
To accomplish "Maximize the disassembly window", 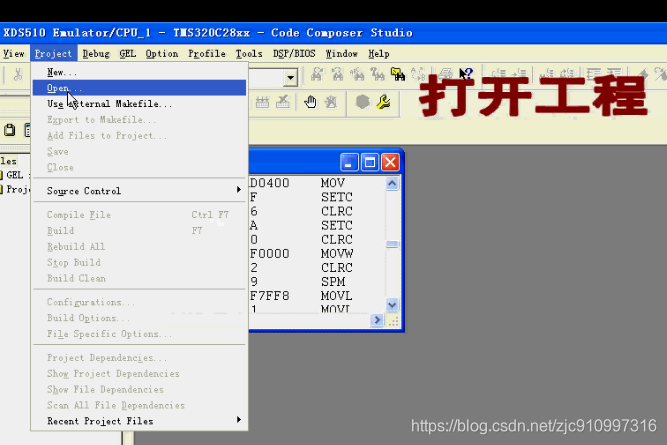I will 370,162.
